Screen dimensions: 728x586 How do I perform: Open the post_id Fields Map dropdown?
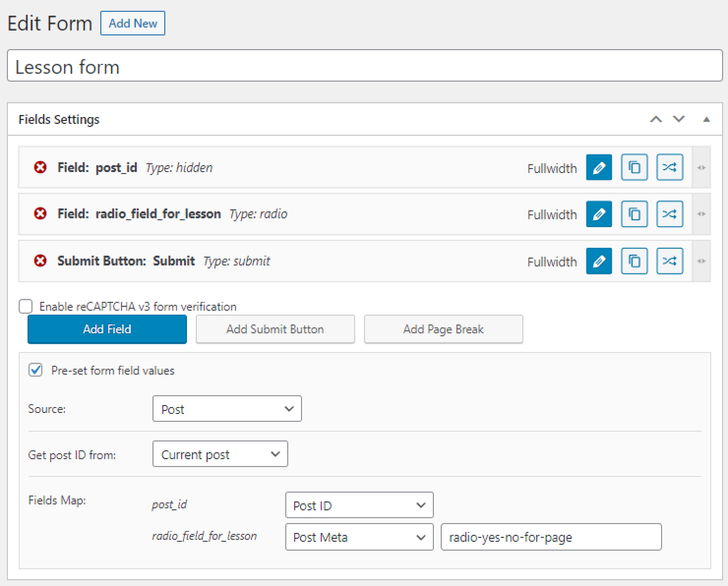click(x=359, y=505)
